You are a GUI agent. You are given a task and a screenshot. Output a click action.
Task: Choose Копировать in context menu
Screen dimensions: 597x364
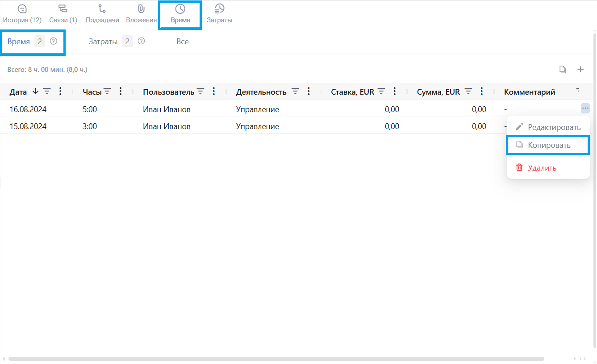548,145
